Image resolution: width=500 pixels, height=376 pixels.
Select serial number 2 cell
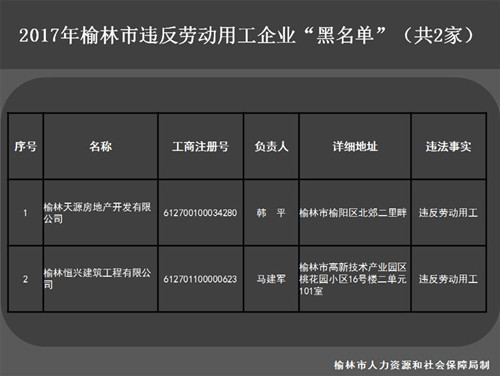tap(25, 279)
